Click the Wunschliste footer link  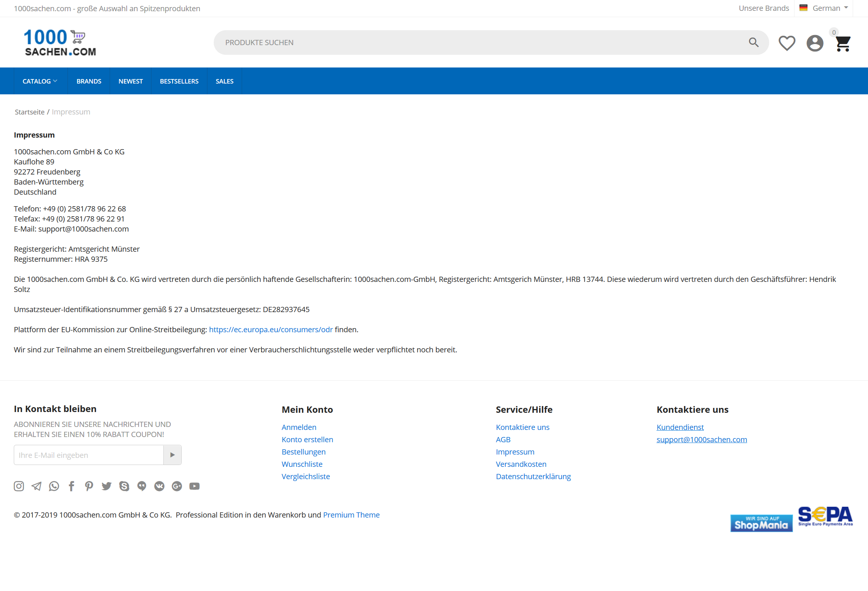(302, 464)
